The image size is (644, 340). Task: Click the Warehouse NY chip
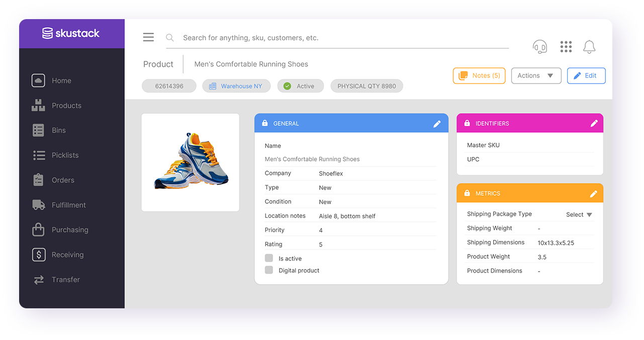click(236, 86)
